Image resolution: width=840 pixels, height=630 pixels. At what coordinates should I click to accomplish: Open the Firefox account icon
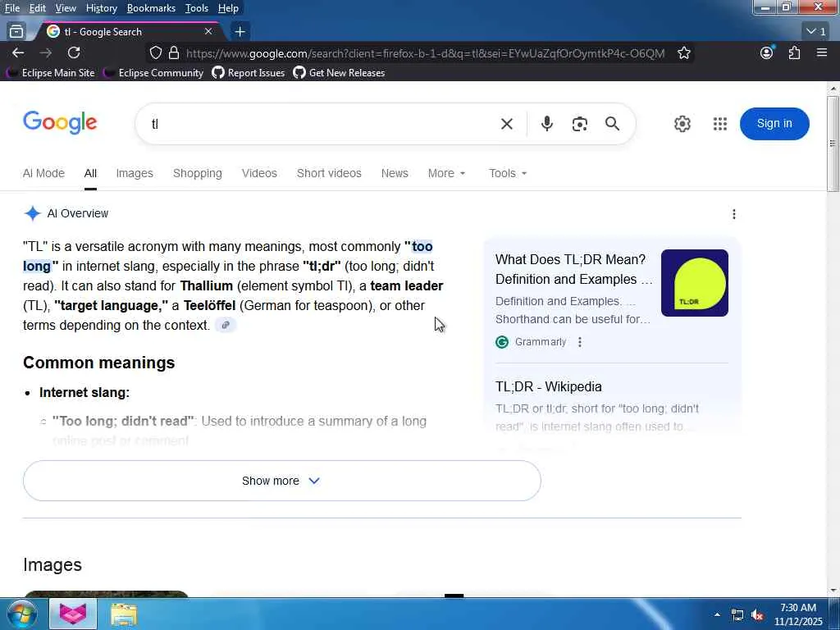tap(767, 52)
